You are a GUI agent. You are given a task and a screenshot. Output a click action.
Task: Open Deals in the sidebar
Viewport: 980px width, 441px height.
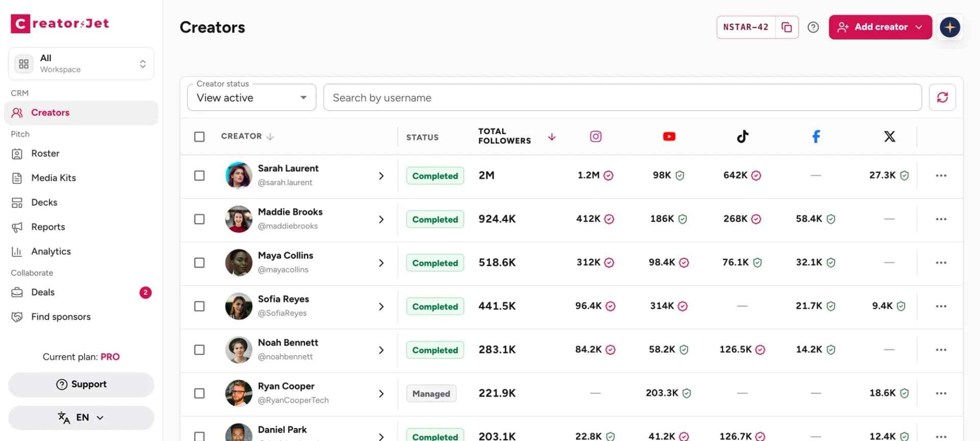(x=81, y=292)
